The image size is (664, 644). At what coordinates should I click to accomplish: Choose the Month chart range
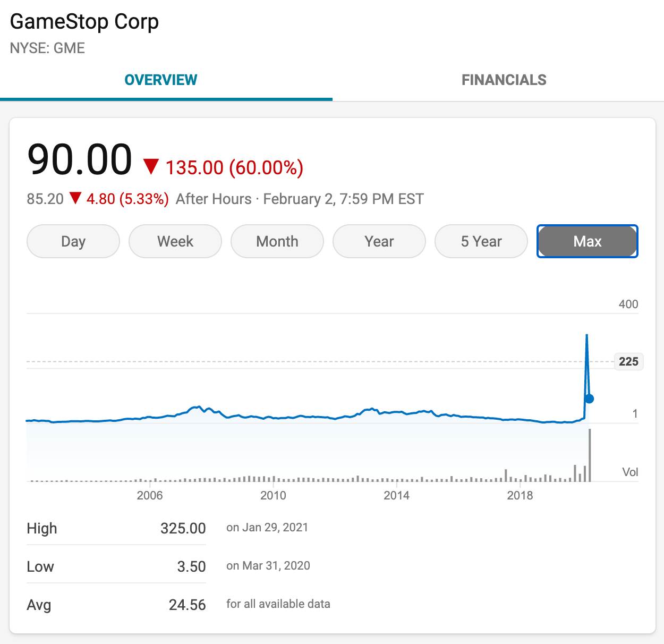[277, 241]
